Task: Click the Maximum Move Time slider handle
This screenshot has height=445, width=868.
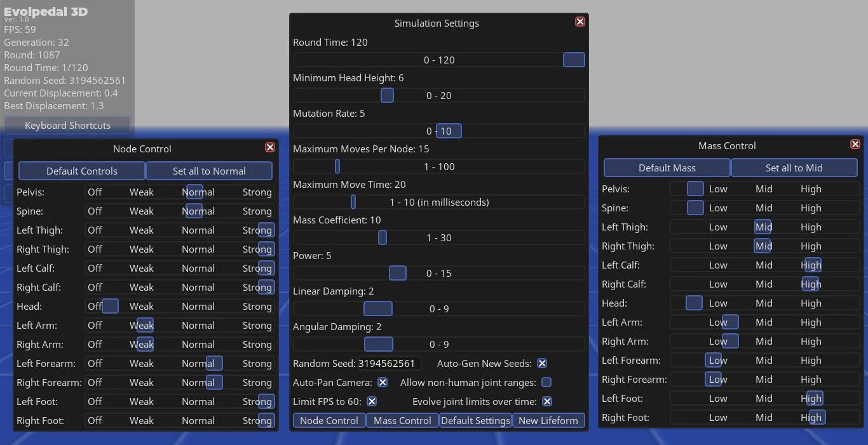Action: point(353,202)
